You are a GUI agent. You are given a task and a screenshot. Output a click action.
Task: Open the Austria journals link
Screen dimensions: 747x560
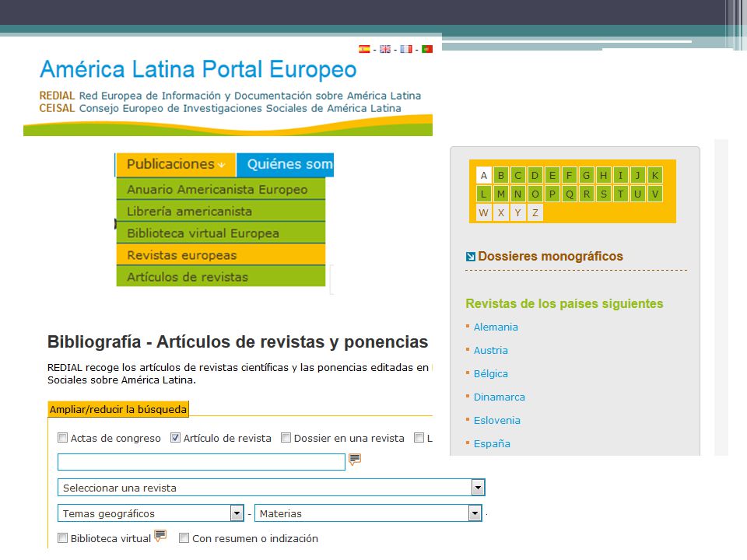coord(491,351)
